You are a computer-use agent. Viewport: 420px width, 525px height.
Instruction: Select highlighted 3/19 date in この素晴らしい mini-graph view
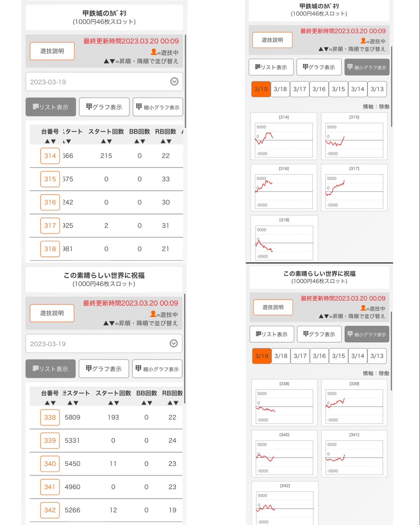point(262,356)
